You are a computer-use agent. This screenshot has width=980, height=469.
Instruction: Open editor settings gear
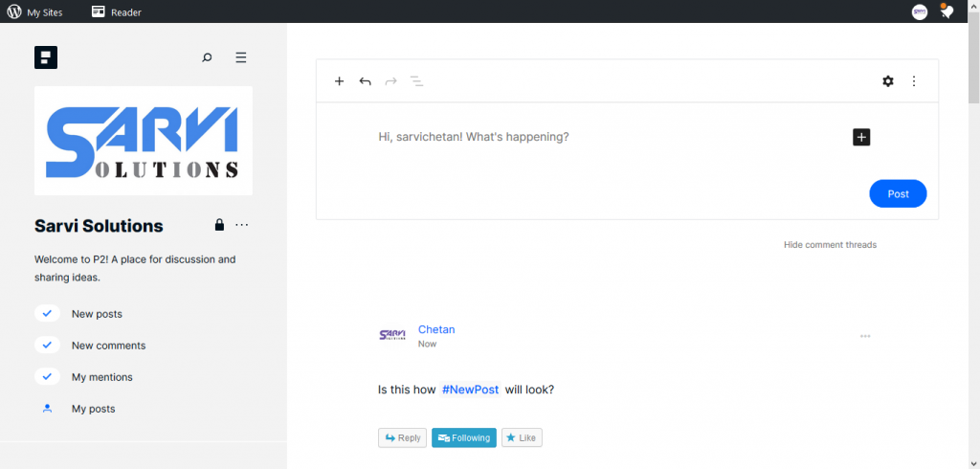coord(888,80)
